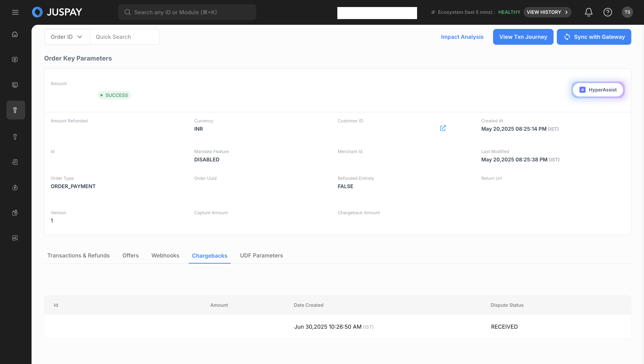Click the analytics search sidebar icon
This screenshot has width=644, height=364.
tap(15, 238)
